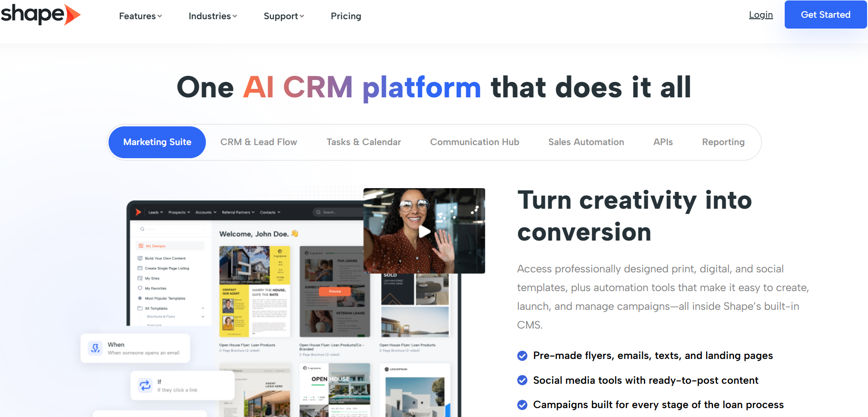Open the Sales Automation tab
Screen dimensions: 868x417
pos(586,142)
